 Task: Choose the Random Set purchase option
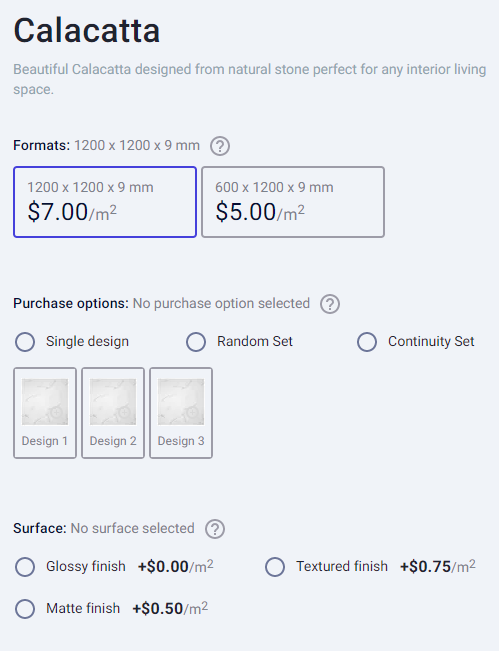click(196, 342)
